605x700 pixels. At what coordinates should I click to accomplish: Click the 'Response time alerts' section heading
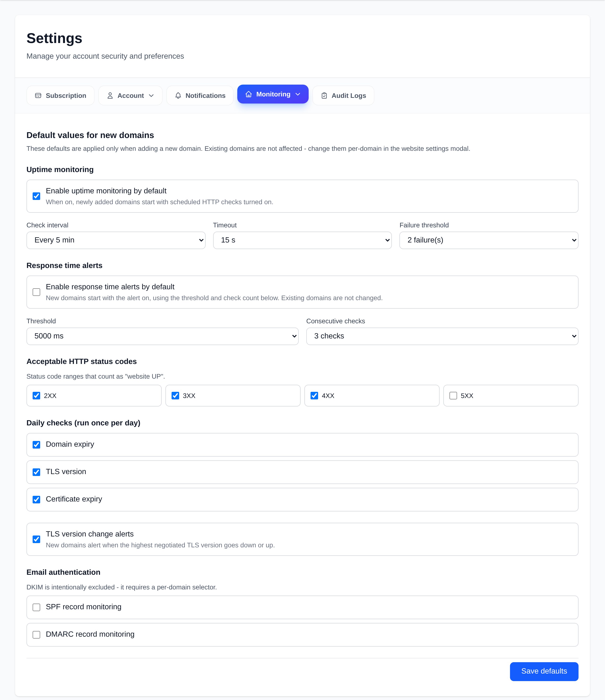coord(65,266)
